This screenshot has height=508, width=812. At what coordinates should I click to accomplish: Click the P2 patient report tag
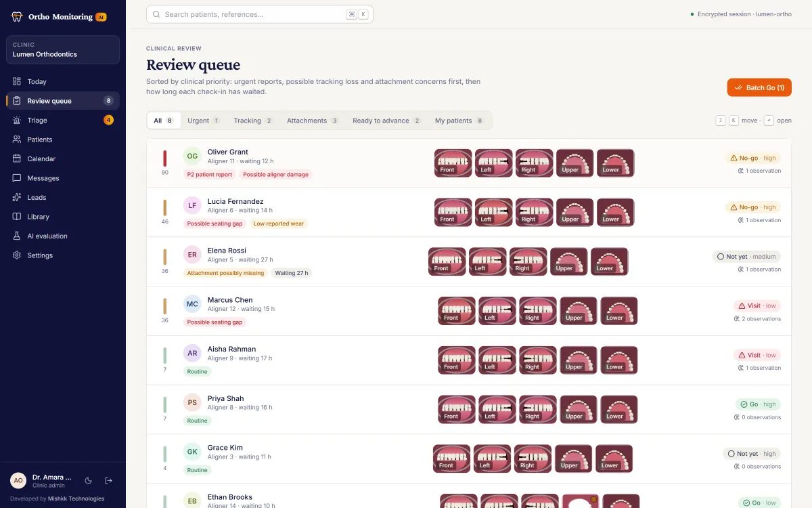tap(210, 175)
